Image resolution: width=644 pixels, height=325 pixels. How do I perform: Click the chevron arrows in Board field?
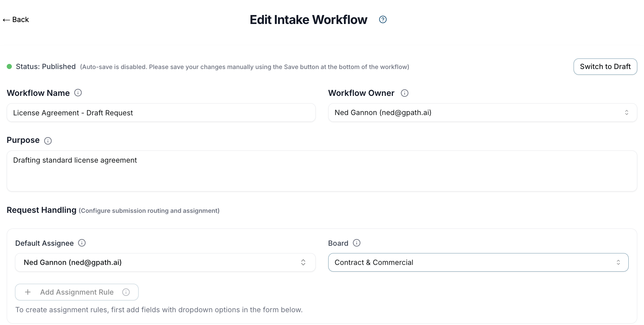tap(618, 262)
